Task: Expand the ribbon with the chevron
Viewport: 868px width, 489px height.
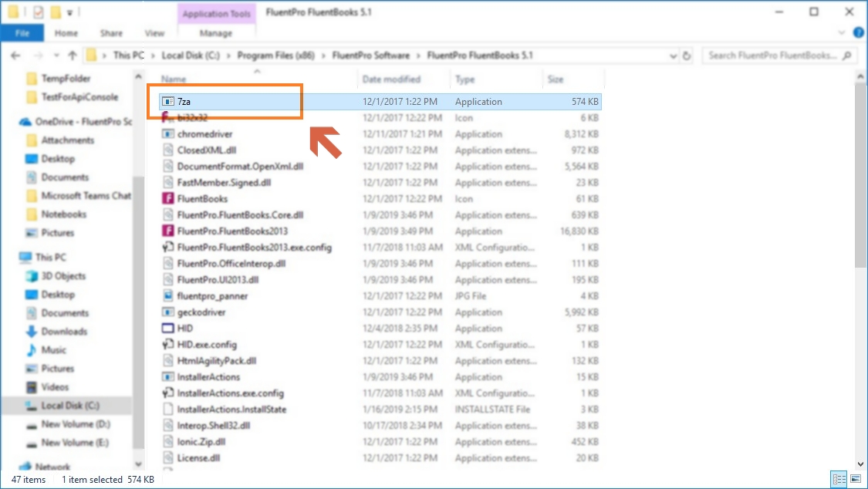Action: point(842,33)
